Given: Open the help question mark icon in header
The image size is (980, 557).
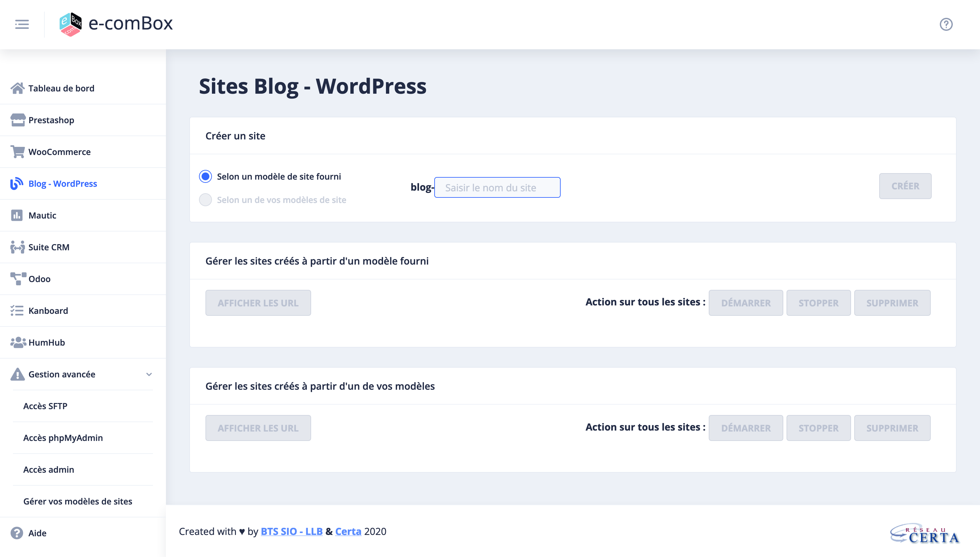Looking at the screenshot, I should (x=946, y=25).
